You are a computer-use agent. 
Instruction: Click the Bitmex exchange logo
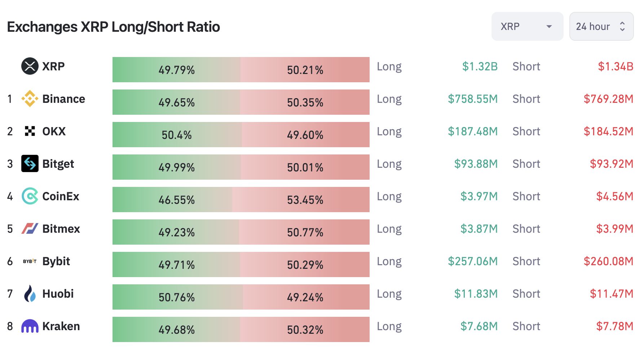(30, 229)
